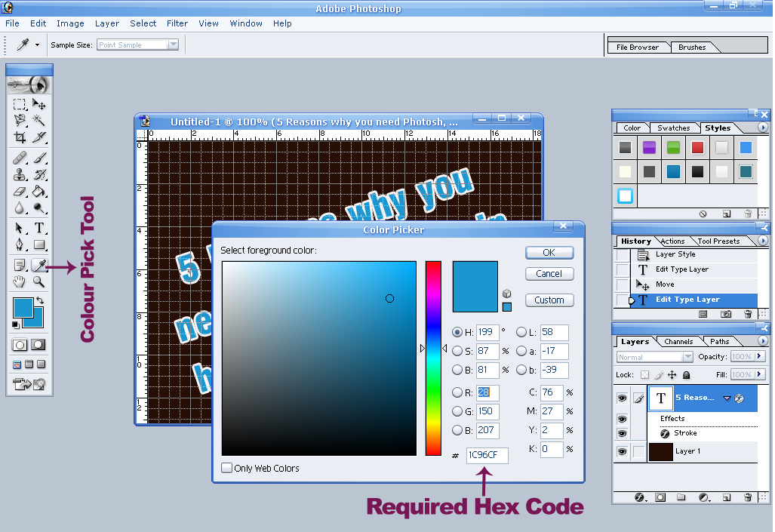Viewport: 775px width, 532px height.
Task: Swap foreground and background colors
Action: point(40,300)
